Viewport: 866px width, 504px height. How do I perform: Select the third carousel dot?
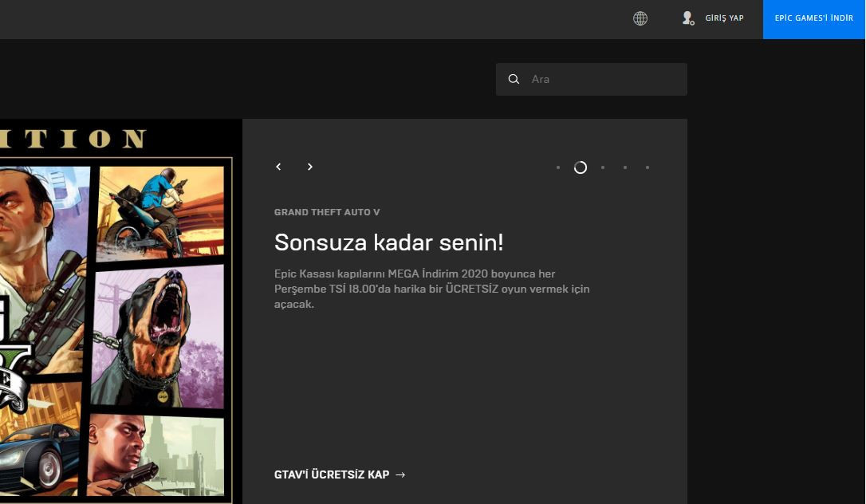tap(603, 167)
